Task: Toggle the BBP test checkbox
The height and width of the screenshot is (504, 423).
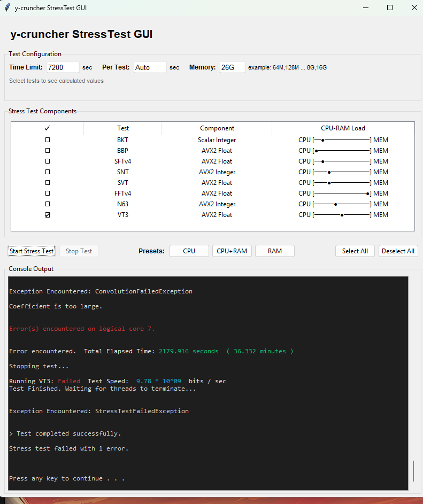Action: [48, 150]
